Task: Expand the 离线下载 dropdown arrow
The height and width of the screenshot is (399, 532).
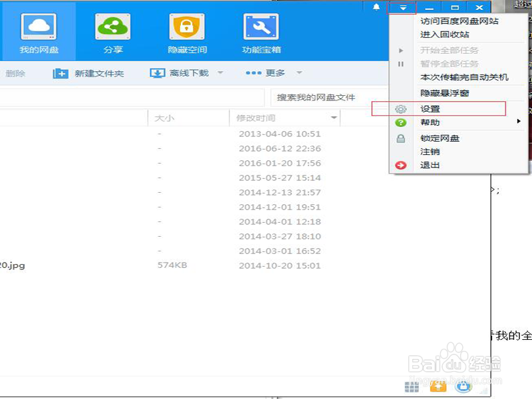Action: coord(220,72)
